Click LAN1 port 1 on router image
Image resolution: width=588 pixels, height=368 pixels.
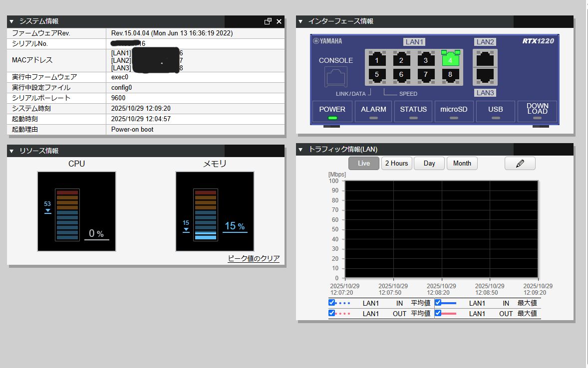click(x=377, y=60)
